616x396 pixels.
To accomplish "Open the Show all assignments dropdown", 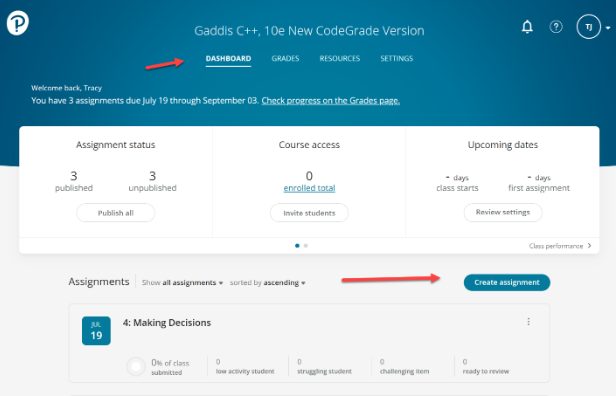I will coord(182,282).
